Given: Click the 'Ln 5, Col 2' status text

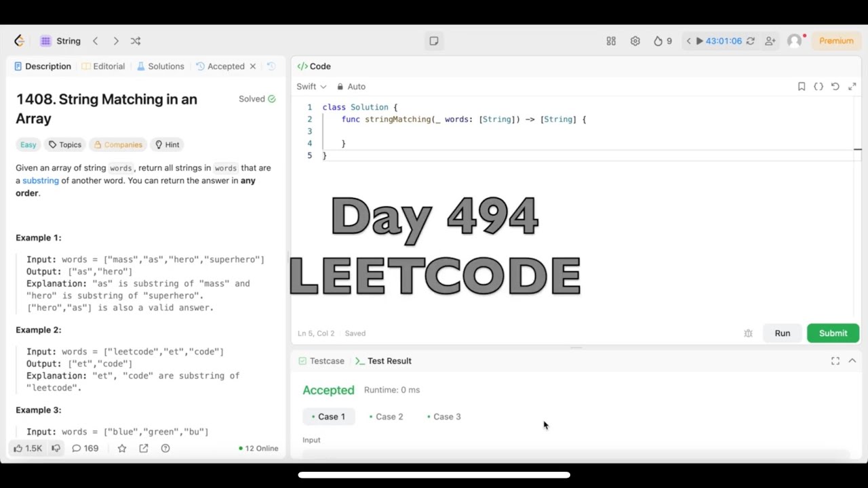Looking at the screenshot, I should [x=316, y=333].
